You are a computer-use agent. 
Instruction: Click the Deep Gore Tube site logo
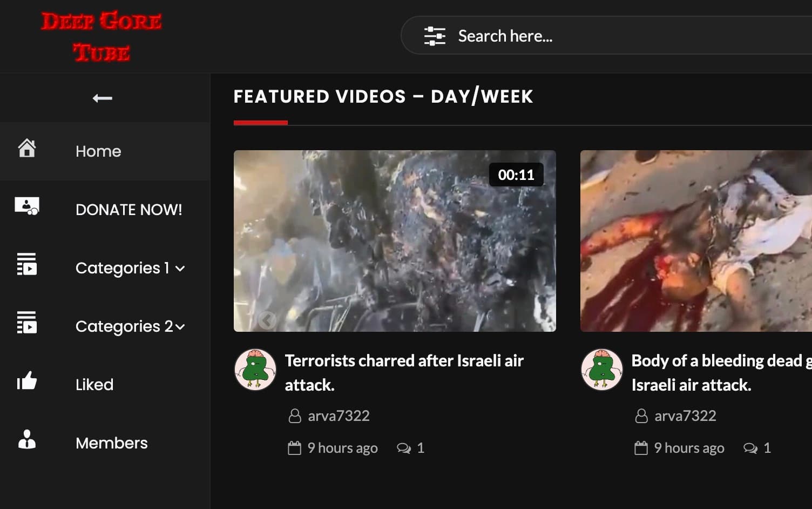[x=101, y=37]
